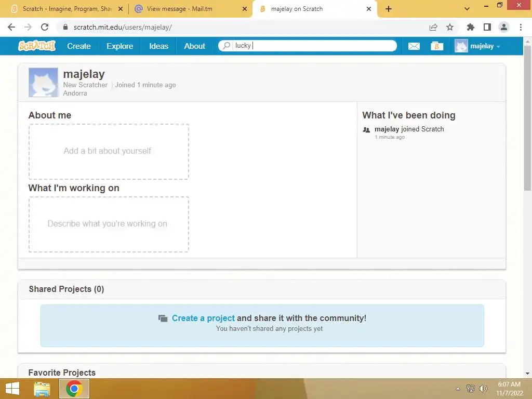This screenshot has height=399, width=532.
Task: Click the volume speaker tray icon
Action: [483, 389]
